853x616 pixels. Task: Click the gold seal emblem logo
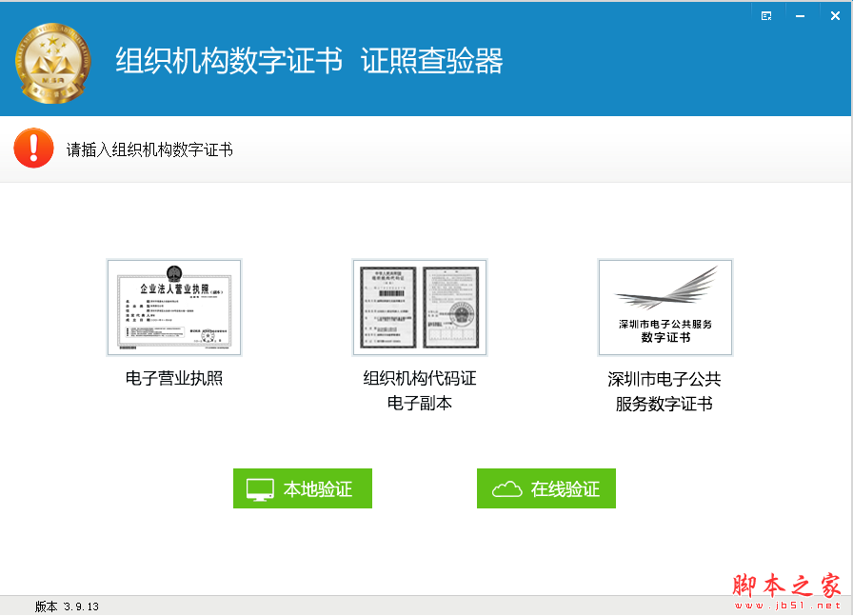coord(52,59)
